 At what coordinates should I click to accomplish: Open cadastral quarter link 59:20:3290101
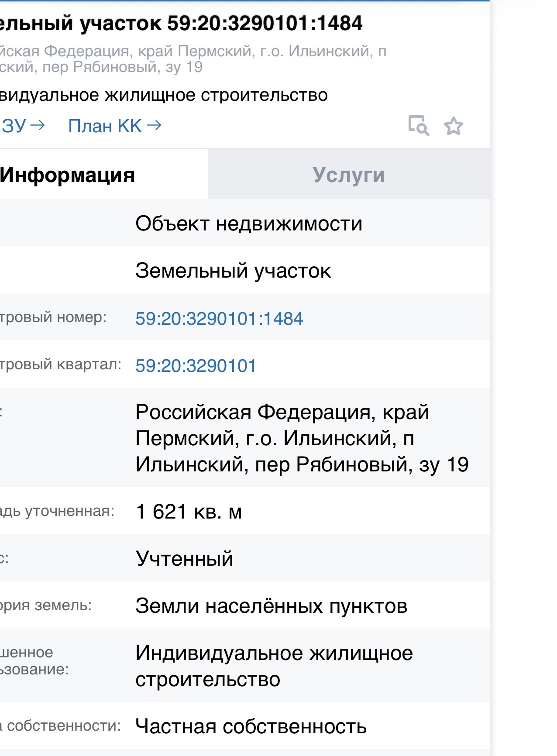click(196, 366)
